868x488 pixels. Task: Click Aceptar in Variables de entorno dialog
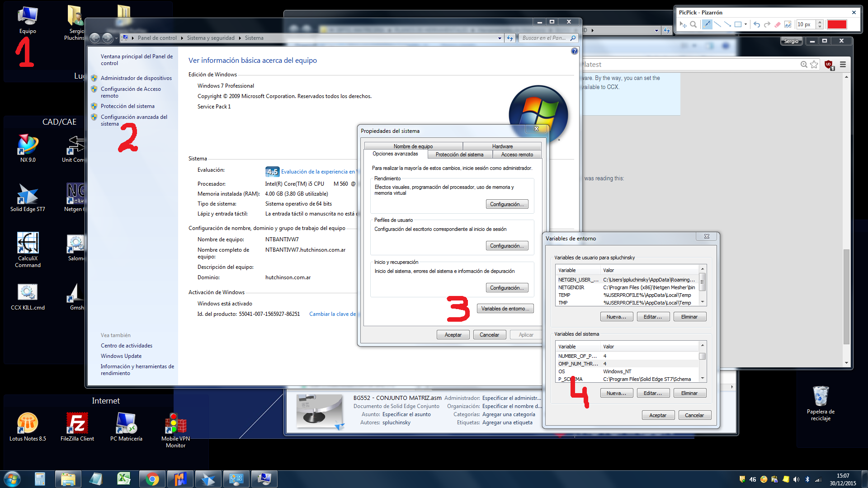click(x=658, y=415)
